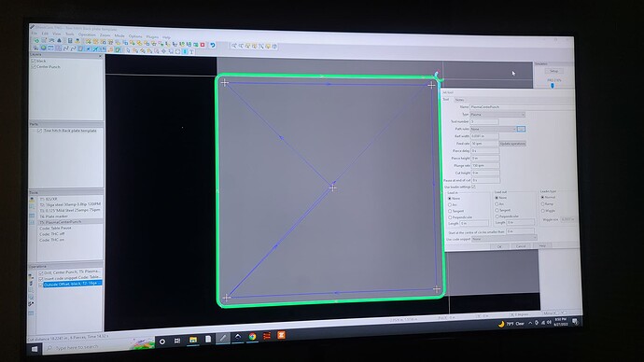Click the blue Undo arrow in toolbar
644x362 pixels.
(x=213, y=45)
